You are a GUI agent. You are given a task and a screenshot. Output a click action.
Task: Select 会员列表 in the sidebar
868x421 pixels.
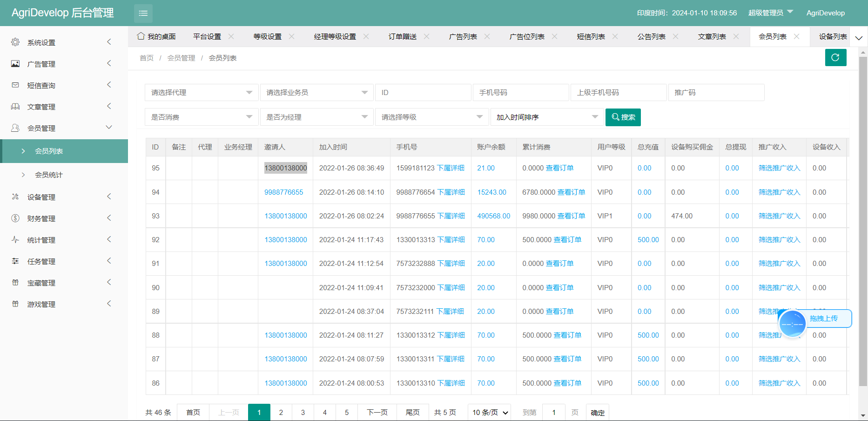(x=64, y=151)
